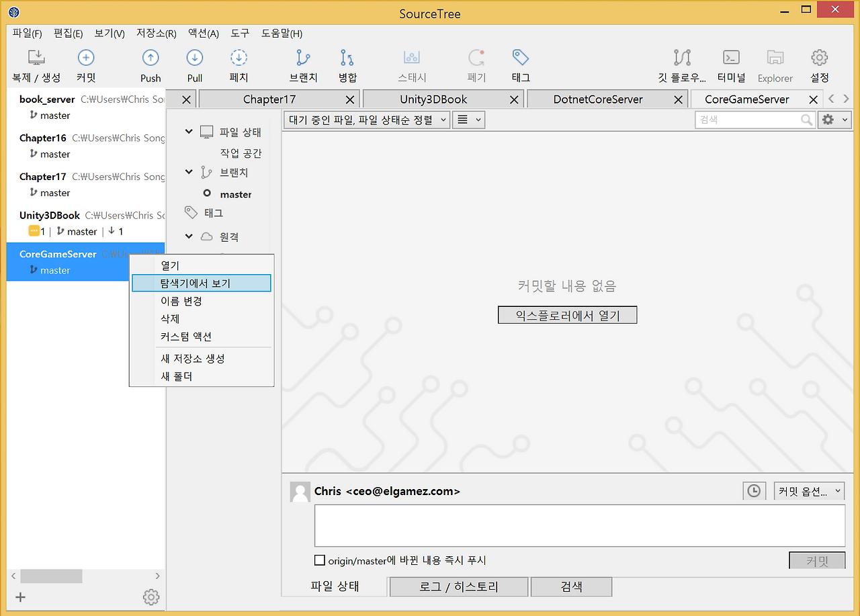Choose 커스텀 액션 in context menu
The image size is (860, 616).
[202, 337]
